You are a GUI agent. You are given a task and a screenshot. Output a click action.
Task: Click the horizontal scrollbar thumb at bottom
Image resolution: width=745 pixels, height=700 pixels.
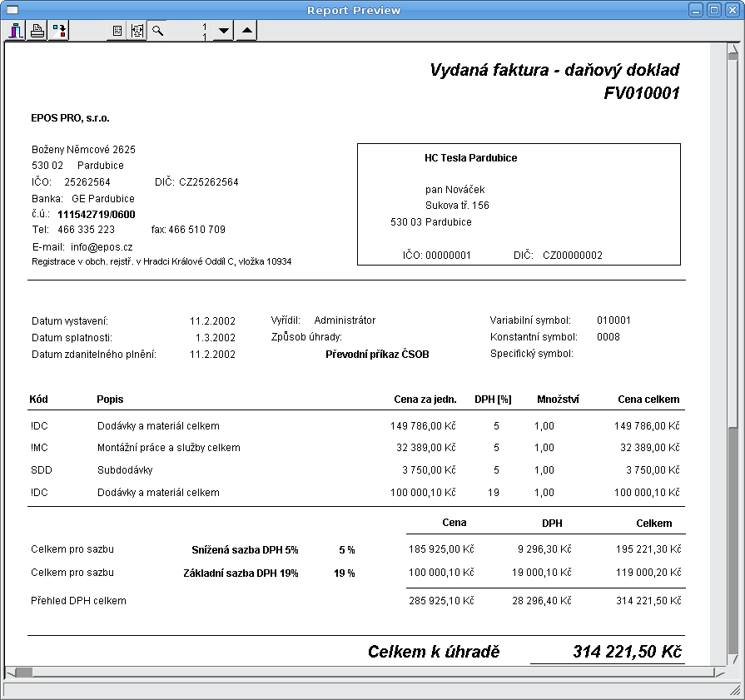point(23,673)
